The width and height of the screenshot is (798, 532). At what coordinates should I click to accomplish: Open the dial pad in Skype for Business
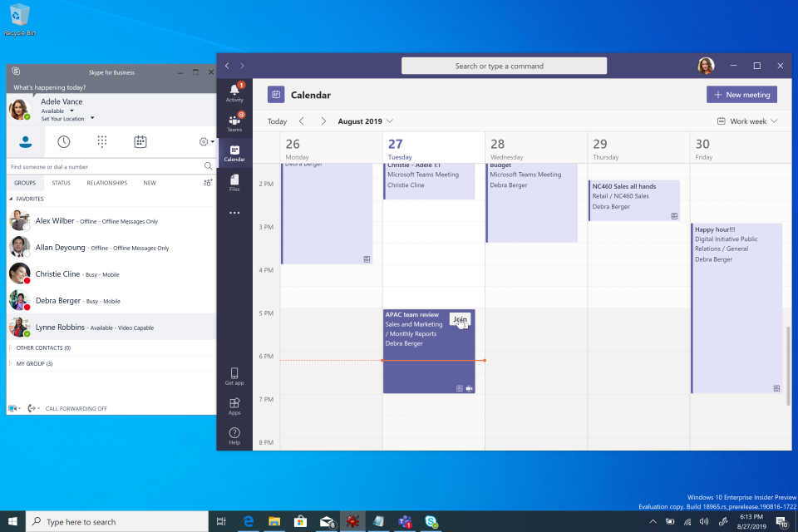click(x=102, y=141)
